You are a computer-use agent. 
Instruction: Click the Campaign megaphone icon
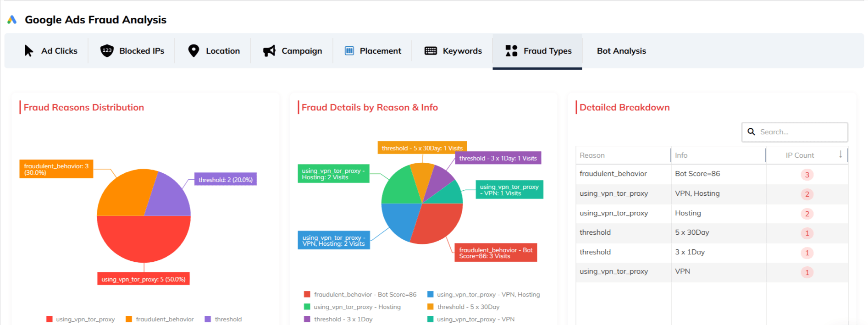pos(269,51)
